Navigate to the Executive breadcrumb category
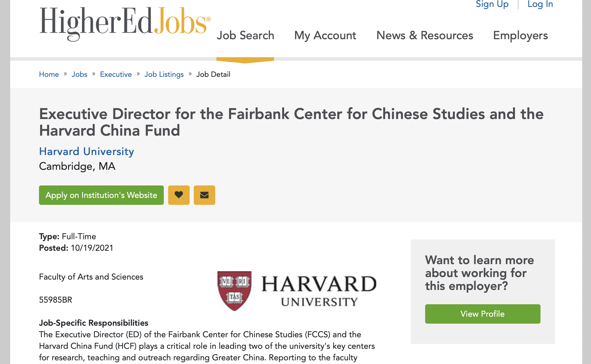The height and width of the screenshot is (364, 591). tap(116, 74)
